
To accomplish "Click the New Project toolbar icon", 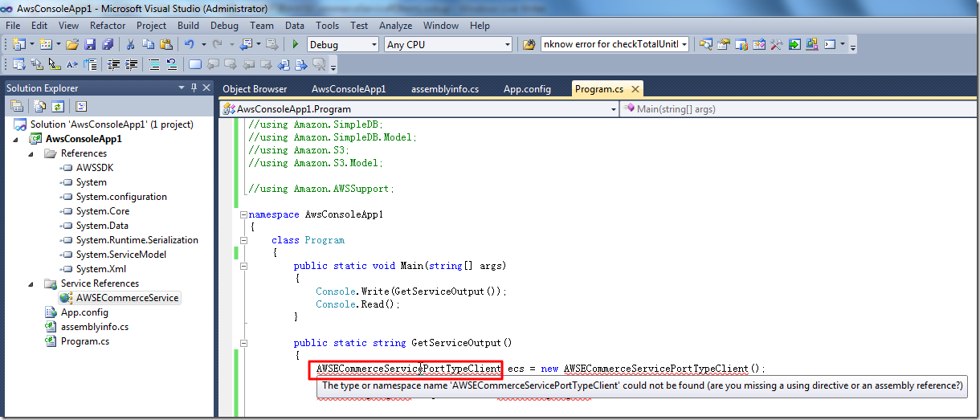I will (18, 44).
